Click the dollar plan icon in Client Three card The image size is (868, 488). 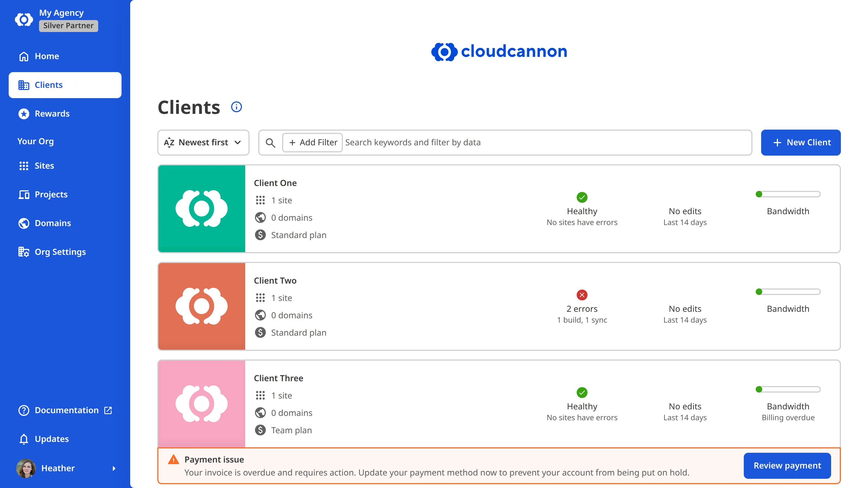pyautogui.click(x=260, y=430)
